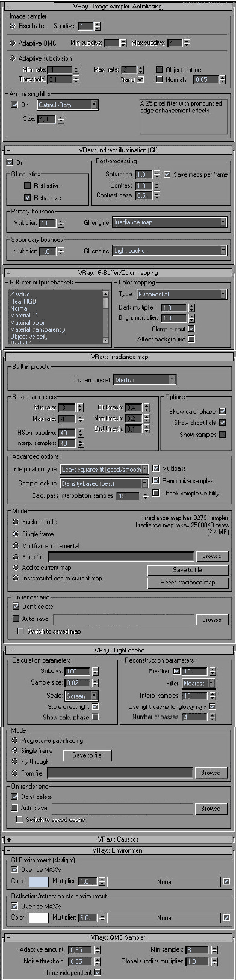
Task: Select the Adaptive QMC image sampler
Action: pyautogui.click(x=13, y=43)
